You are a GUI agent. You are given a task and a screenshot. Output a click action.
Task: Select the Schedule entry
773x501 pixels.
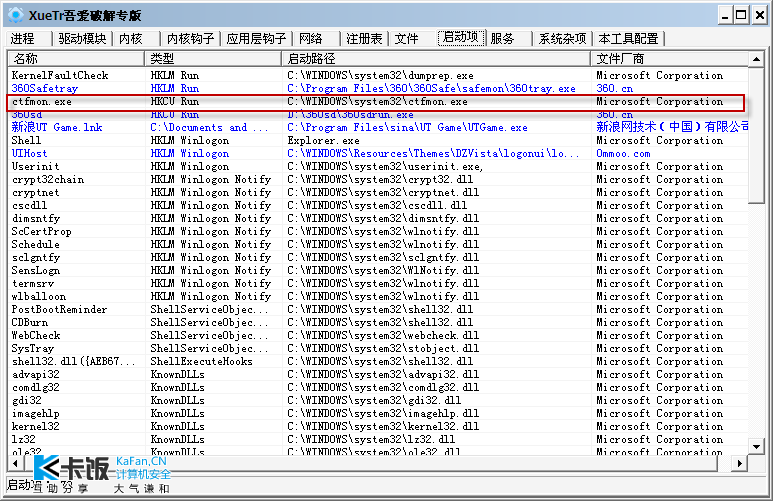pos(378,244)
